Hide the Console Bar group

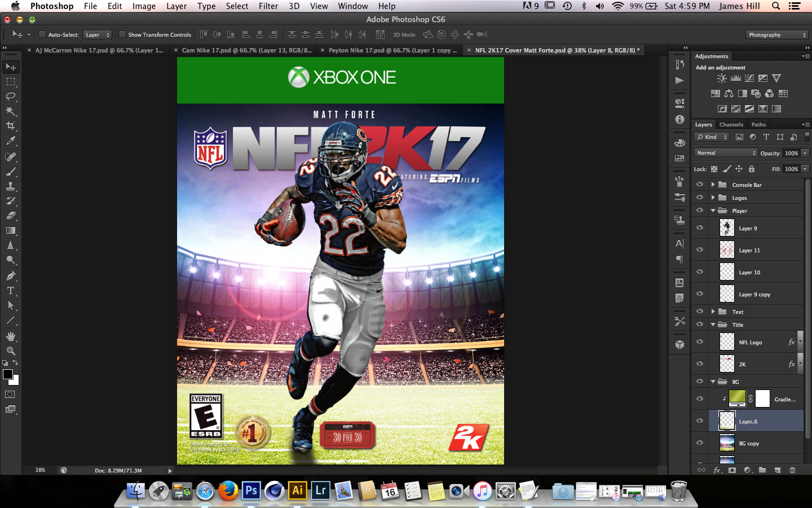point(700,185)
